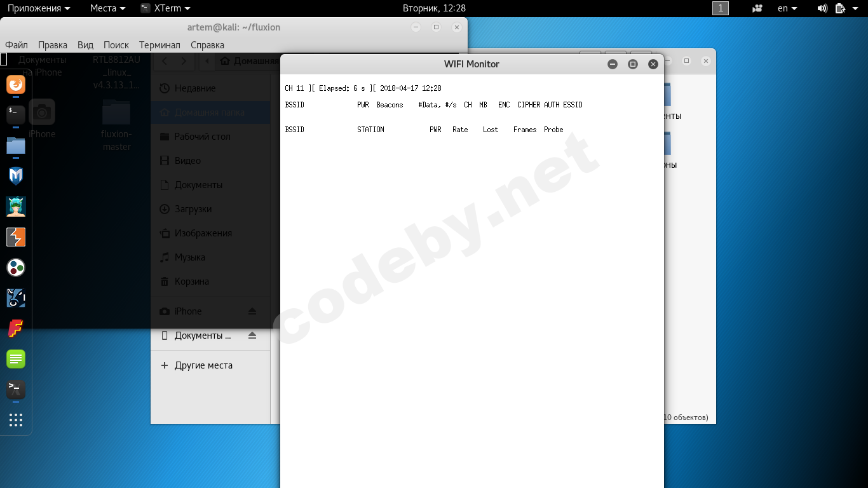Launch Firefox from the dock

[x=16, y=85]
